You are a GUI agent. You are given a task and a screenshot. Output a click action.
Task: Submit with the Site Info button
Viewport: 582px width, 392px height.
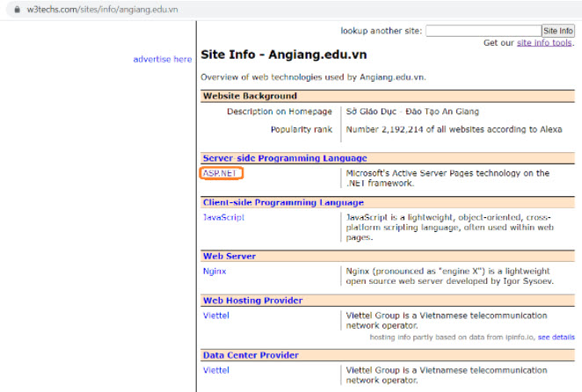(x=558, y=31)
